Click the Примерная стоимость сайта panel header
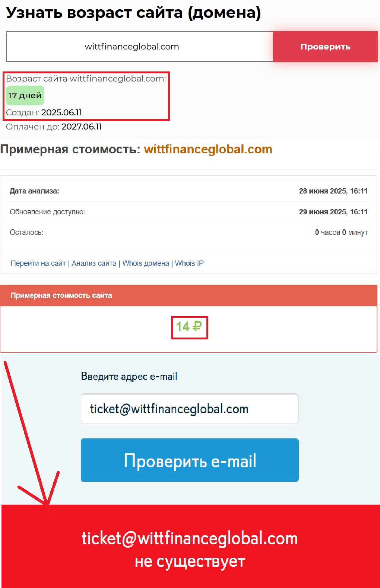This screenshot has height=588, width=380. coord(189,295)
